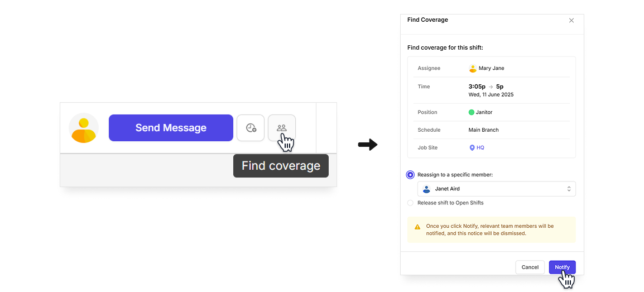Viewport: 644px width, 292px height.
Task: Click Mary Jane's avatar in Assignee row
Action: (473, 68)
